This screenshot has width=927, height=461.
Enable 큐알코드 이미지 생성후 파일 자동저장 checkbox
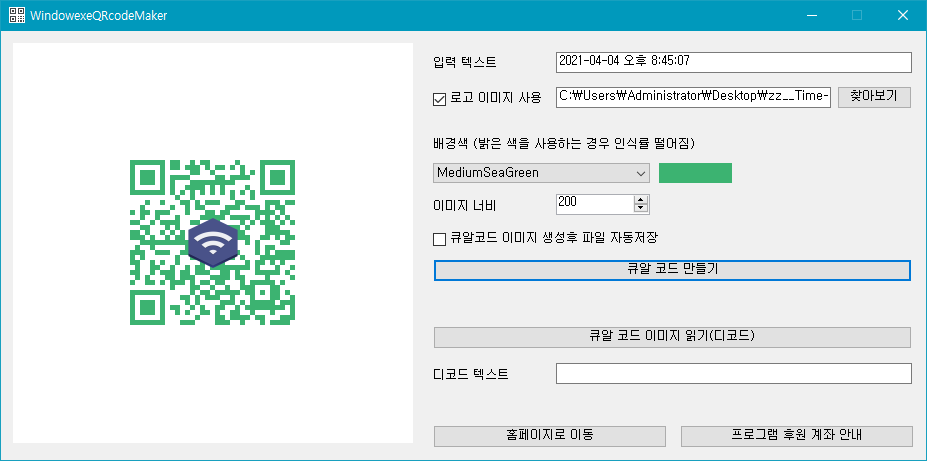[439, 239]
